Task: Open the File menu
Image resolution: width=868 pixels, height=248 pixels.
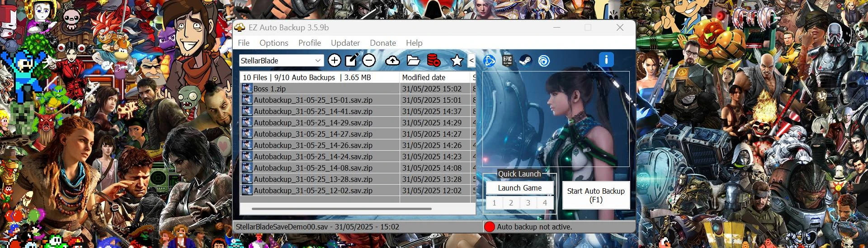Action: pos(244,43)
